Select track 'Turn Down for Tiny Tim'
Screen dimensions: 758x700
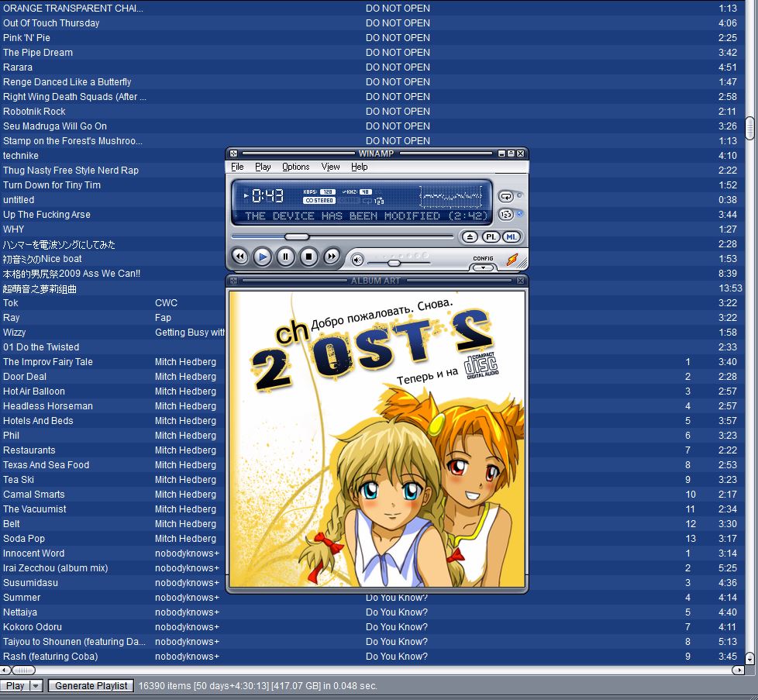click(52, 185)
